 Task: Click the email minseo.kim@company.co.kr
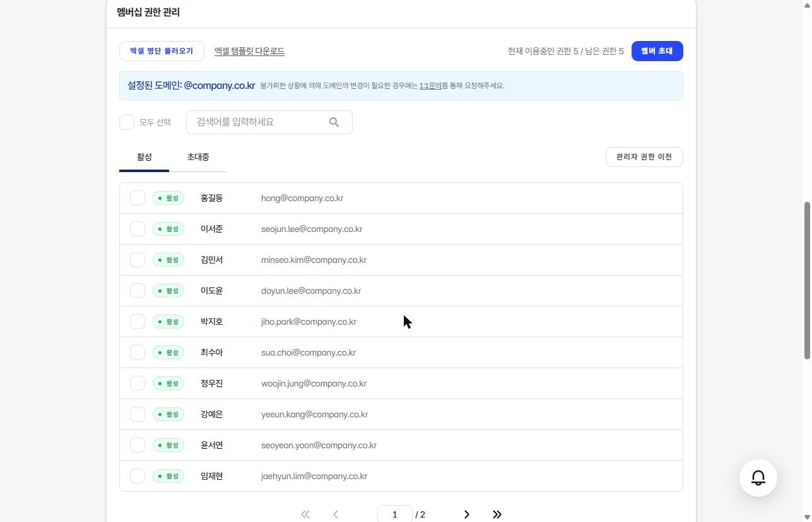point(314,260)
